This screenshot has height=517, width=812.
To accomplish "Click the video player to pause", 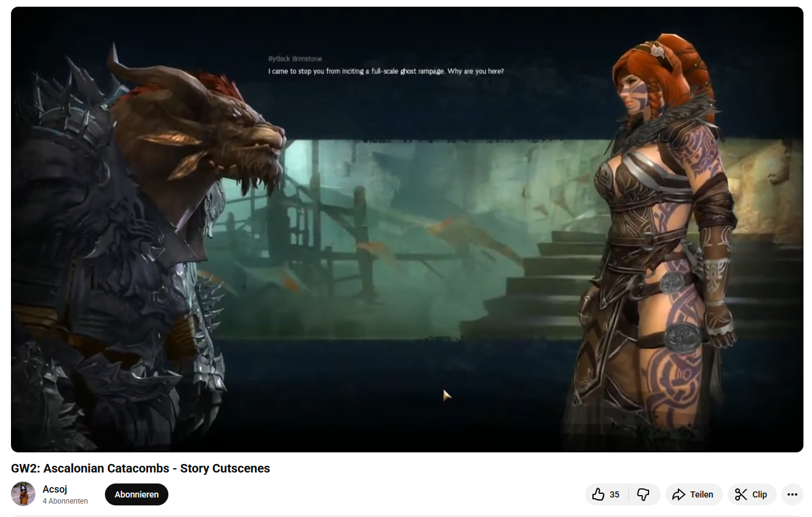I will point(407,229).
